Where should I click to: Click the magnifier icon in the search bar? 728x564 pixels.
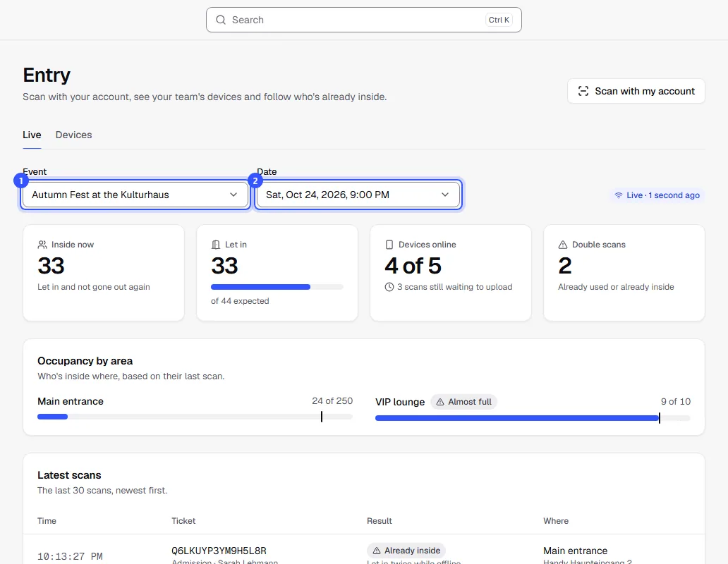coord(221,20)
